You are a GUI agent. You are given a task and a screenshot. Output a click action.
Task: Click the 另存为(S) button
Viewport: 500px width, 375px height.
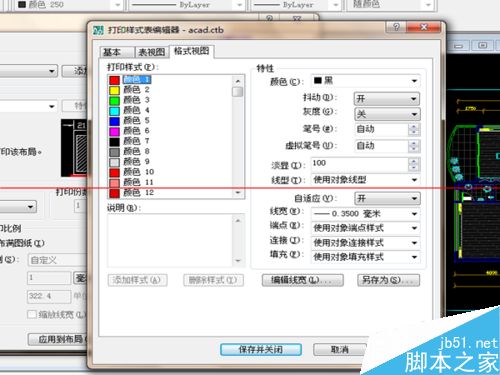coord(388,280)
